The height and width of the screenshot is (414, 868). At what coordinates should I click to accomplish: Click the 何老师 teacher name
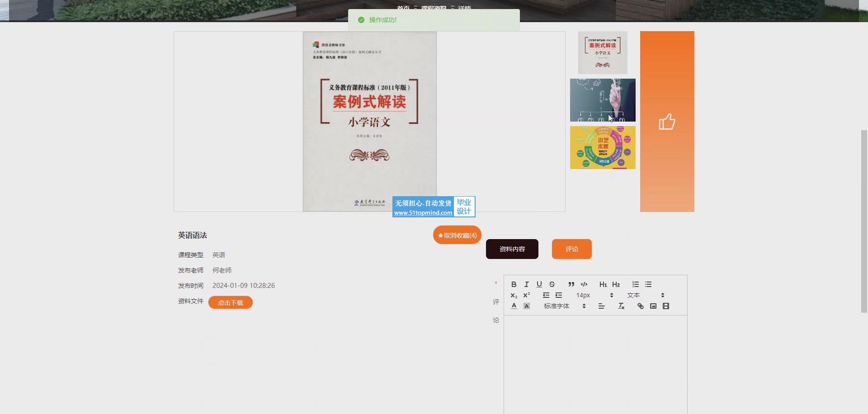click(222, 270)
